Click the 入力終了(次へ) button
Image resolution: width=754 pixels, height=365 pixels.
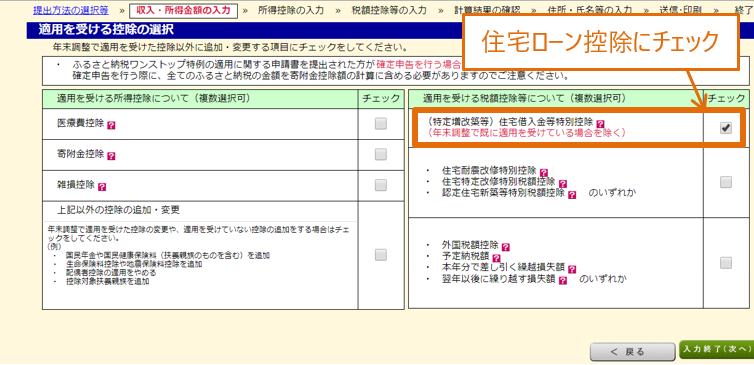716,350
